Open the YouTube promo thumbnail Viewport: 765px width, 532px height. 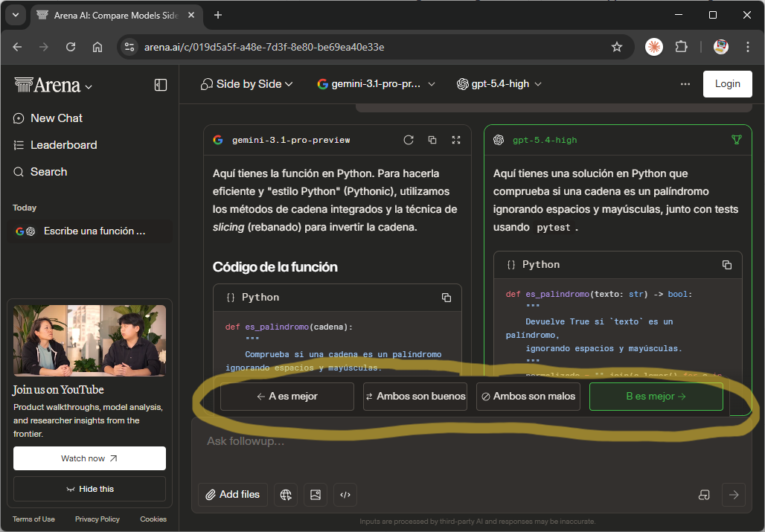(x=90, y=341)
